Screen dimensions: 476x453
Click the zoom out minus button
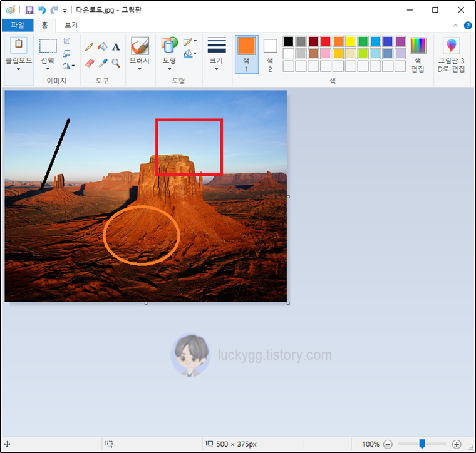[388, 444]
